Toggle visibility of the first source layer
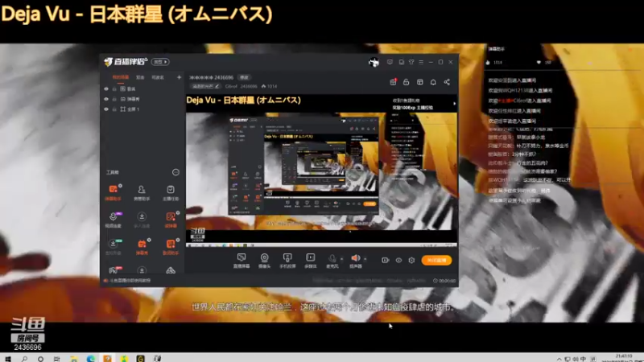This screenshot has height=362, width=644. [106, 88]
